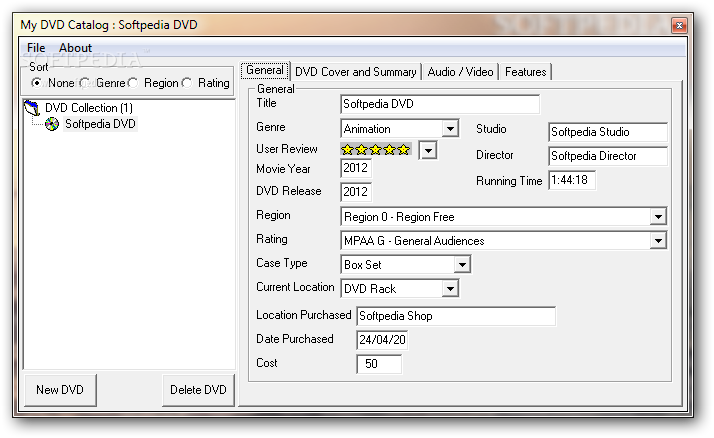Viewport: 714px width, 438px height.
Task: Switch to the Audio / Video tab
Action: click(x=460, y=72)
